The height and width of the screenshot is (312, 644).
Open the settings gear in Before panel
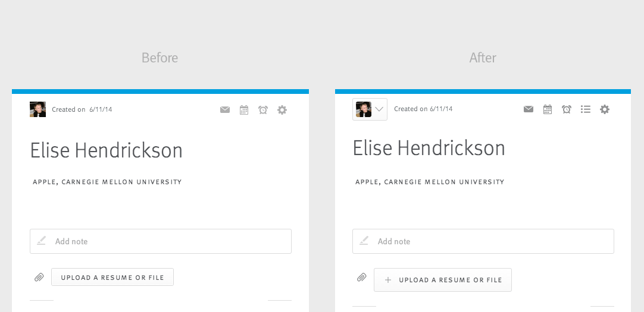click(x=282, y=110)
